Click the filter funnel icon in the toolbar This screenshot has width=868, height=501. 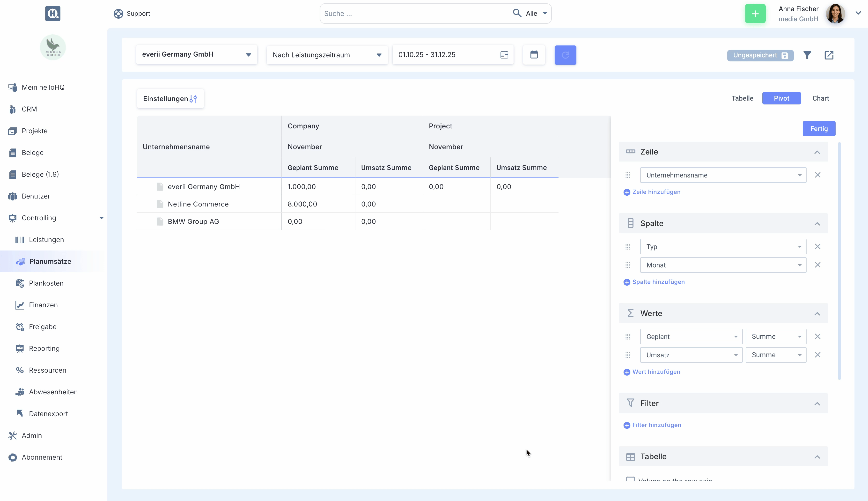[x=807, y=55]
